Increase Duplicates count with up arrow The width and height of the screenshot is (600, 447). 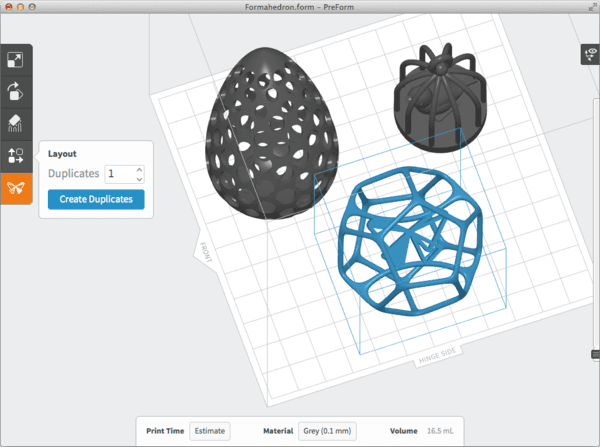point(139,169)
